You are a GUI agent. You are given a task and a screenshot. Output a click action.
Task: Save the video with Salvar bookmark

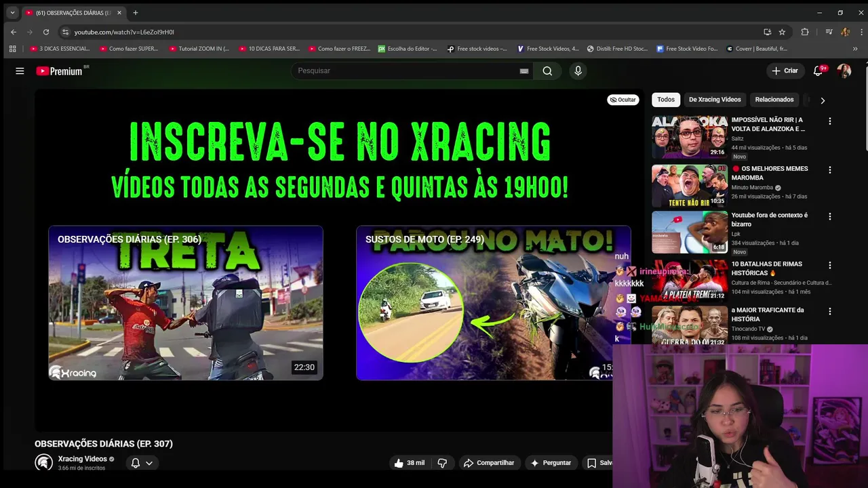[598, 463]
